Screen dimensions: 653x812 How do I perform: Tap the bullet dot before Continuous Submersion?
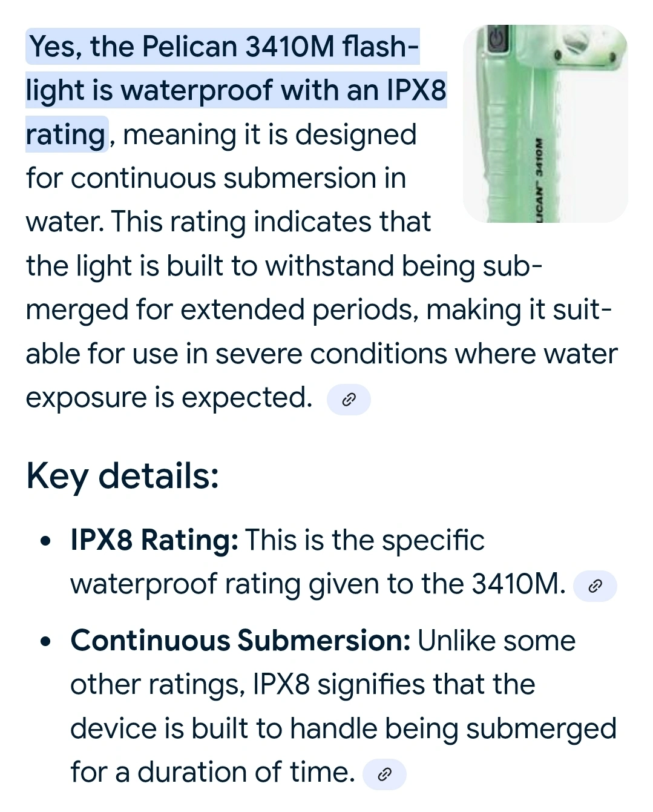coord(46,642)
